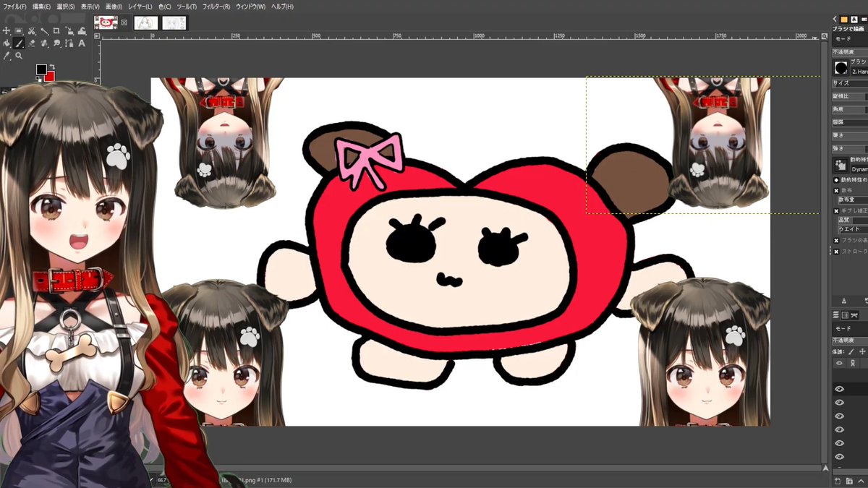The image size is (868, 488).
Task: Toggle visibility eye of the fifth layer
Action: pyautogui.click(x=839, y=443)
